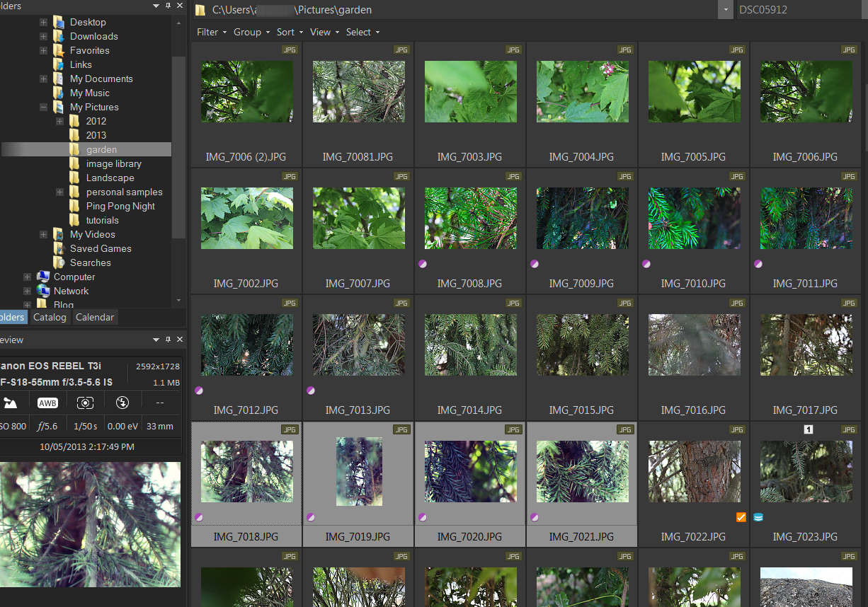This screenshot has width=868, height=607.
Task: Select the Saved Games folder
Action: [x=101, y=248]
